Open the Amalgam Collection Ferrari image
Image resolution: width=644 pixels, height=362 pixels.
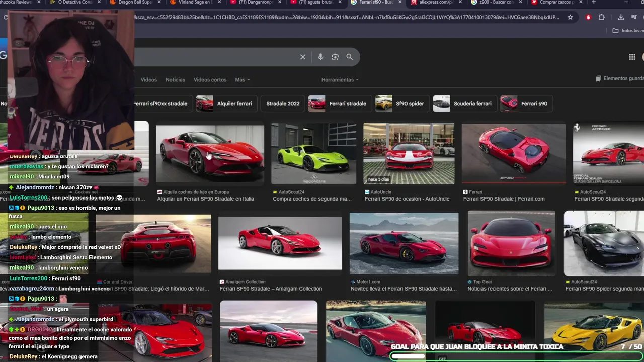[x=280, y=243]
